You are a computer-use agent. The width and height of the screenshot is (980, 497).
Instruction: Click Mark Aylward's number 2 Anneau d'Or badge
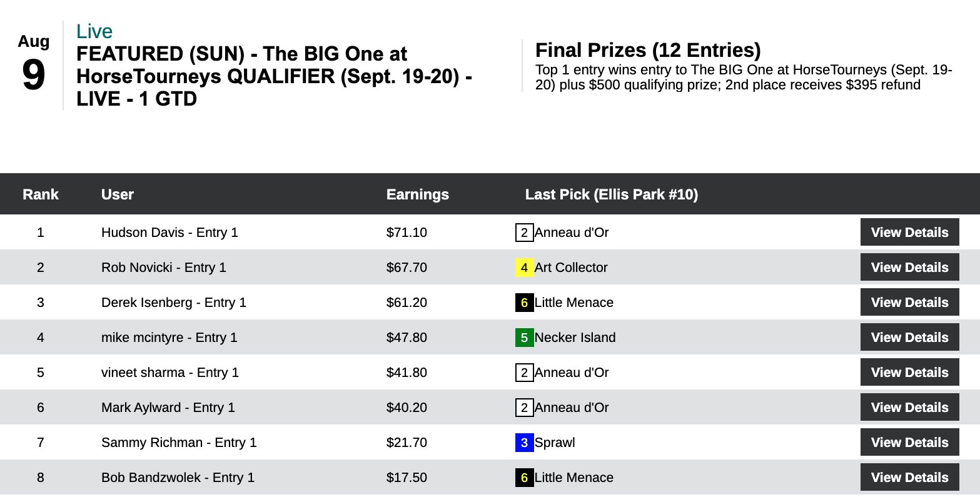524,408
